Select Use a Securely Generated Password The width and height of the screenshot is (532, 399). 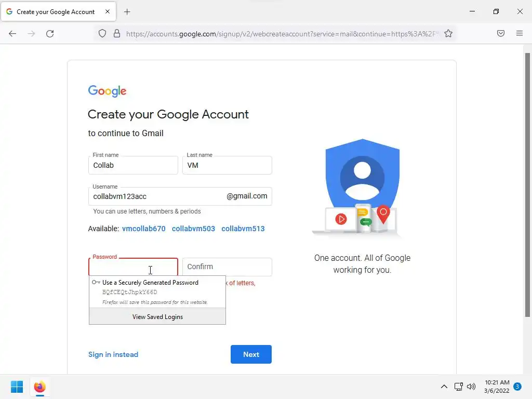pyautogui.click(x=157, y=292)
